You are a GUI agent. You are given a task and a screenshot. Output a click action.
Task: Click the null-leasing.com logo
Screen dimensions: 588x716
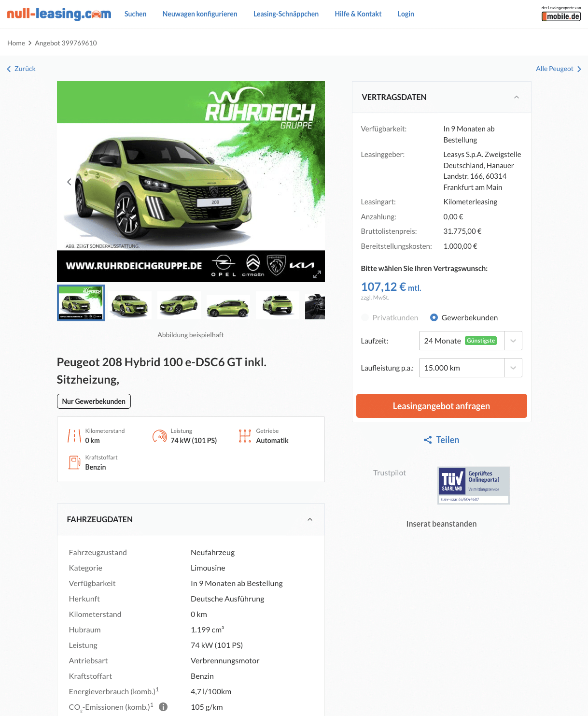[x=59, y=14]
